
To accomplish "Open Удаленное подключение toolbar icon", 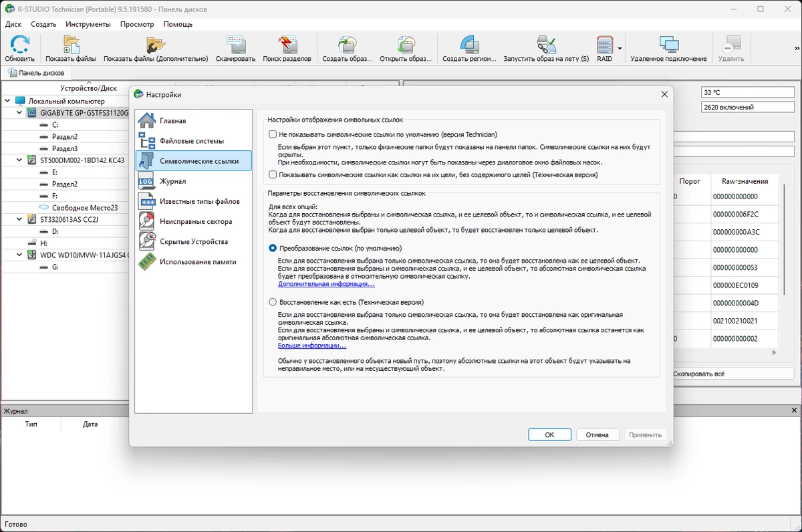I will [668, 49].
